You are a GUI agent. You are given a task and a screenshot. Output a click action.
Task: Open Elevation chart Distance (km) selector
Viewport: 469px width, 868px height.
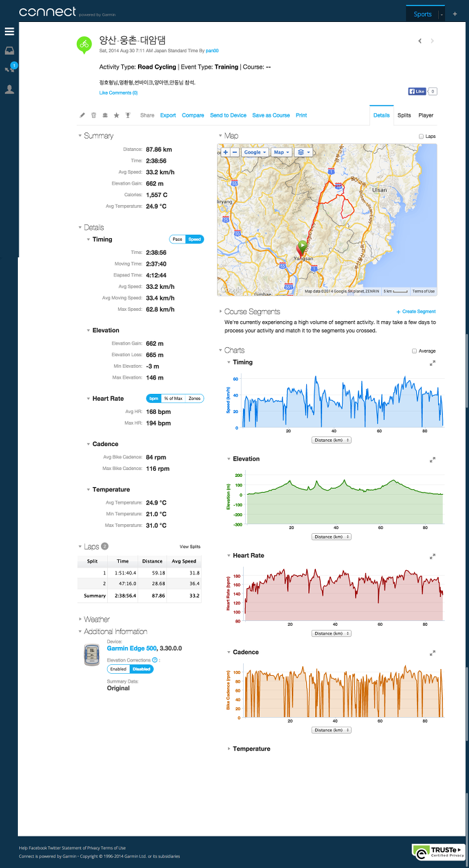click(x=331, y=537)
